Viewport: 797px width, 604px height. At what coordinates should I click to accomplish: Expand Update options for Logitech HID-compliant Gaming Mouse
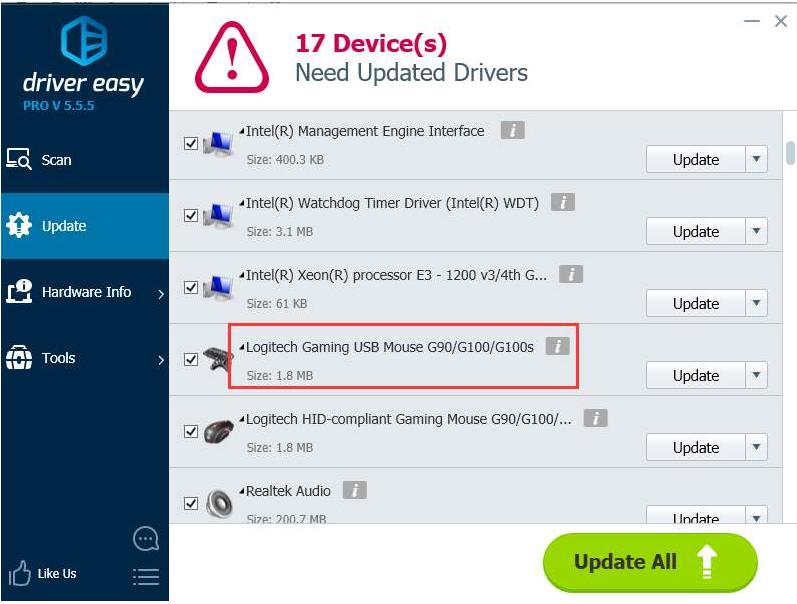point(757,447)
